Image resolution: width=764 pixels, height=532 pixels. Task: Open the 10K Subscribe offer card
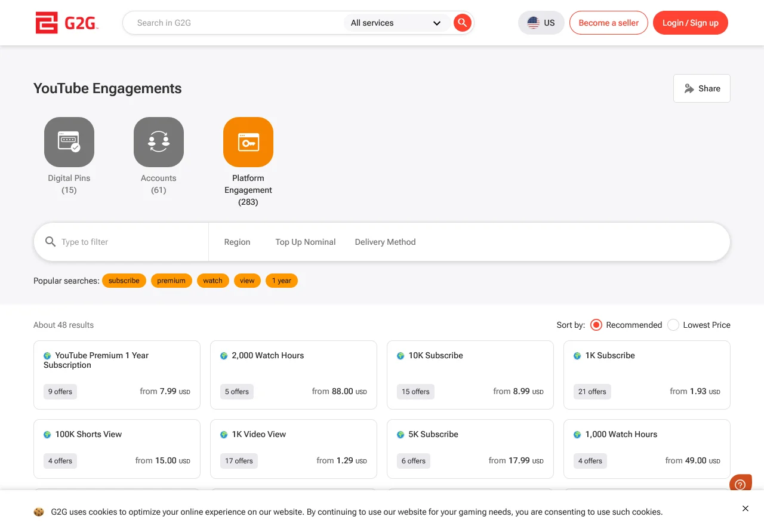click(470, 375)
